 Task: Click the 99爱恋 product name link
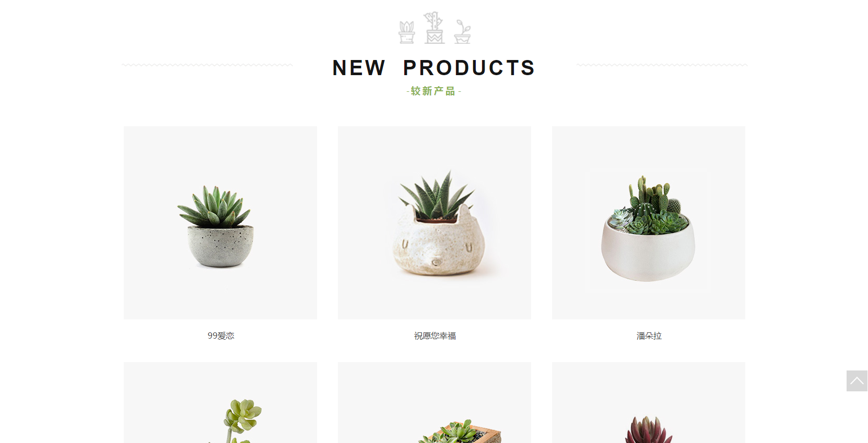[x=221, y=336]
